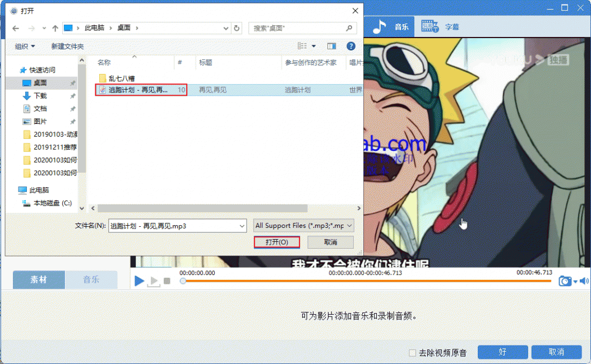Go up one folder with up arrow
591x364 pixels.
(x=55, y=28)
